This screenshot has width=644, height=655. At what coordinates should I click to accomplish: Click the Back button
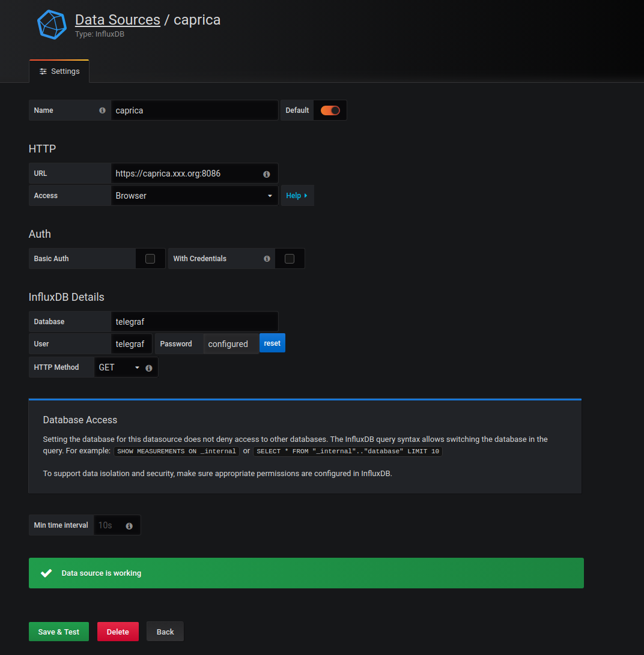pyautogui.click(x=165, y=632)
